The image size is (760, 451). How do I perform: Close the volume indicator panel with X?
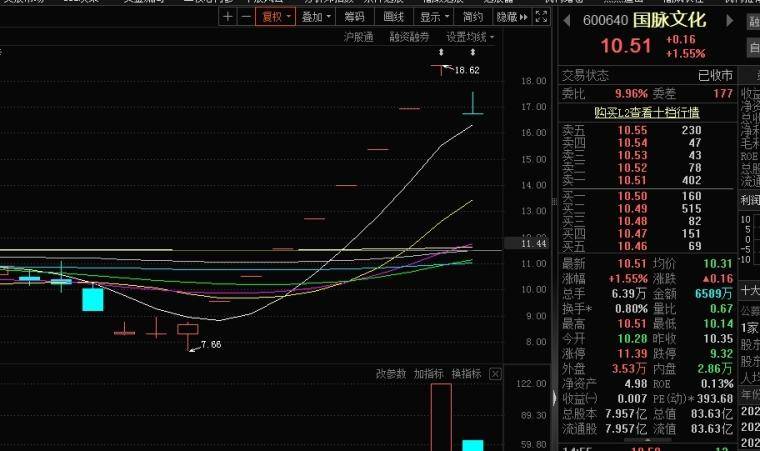coord(495,374)
